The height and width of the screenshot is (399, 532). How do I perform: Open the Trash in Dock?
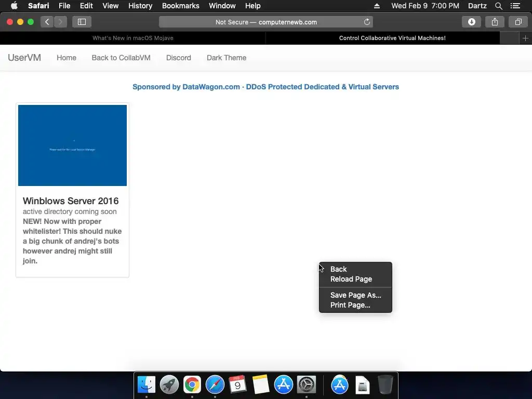[x=385, y=385]
